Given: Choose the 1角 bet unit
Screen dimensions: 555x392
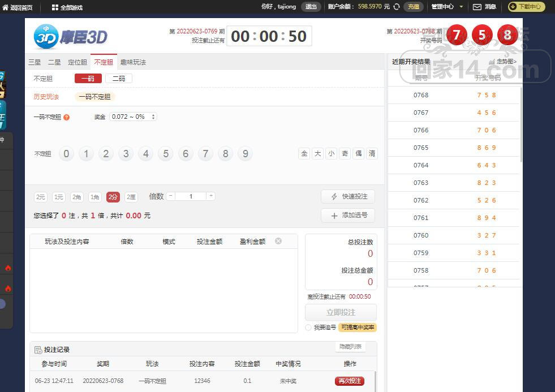Looking at the screenshot, I should pos(95,197).
